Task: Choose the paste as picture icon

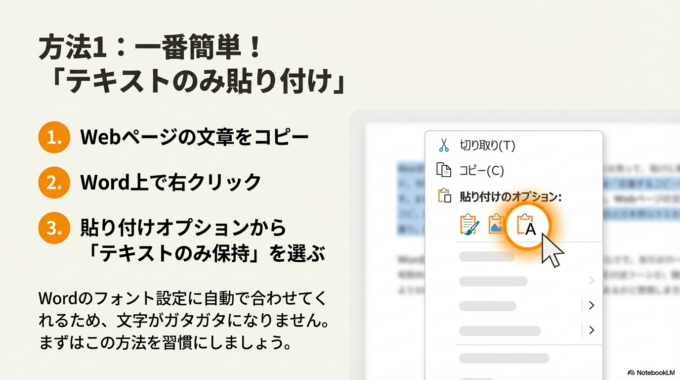Action: 497,224
